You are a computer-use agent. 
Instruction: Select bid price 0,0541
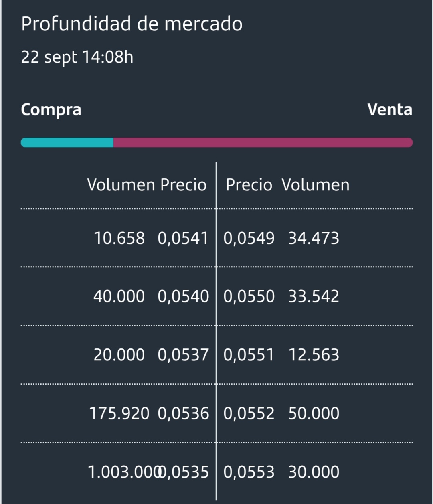[183, 238]
